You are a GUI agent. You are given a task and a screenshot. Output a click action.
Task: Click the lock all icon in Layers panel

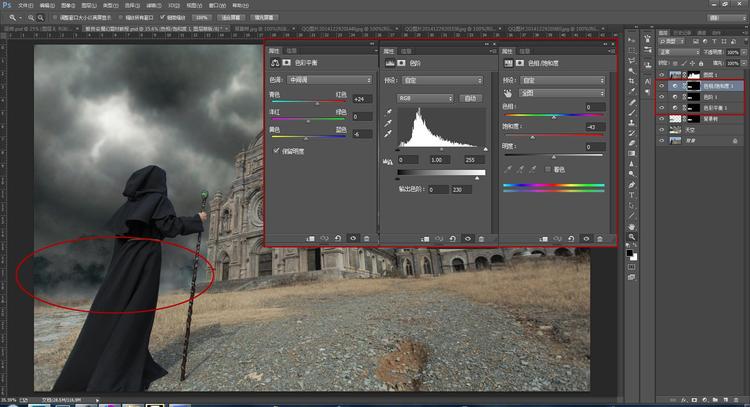click(x=701, y=63)
